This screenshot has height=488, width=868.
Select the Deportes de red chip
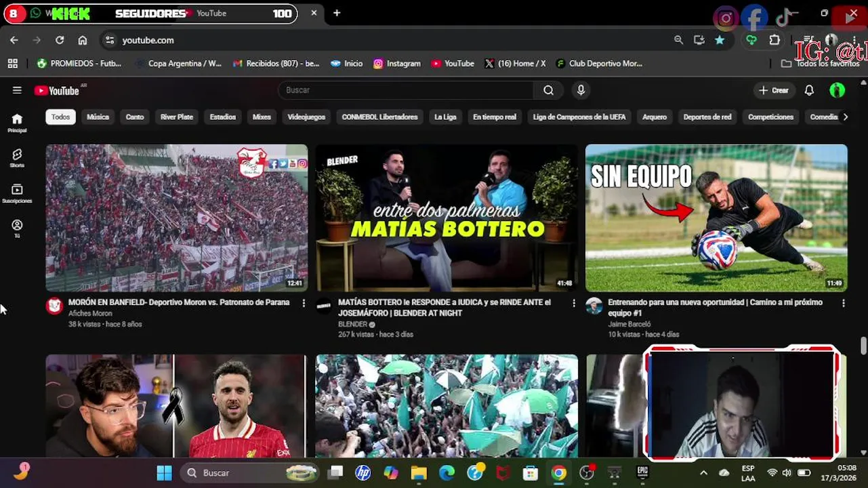pyautogui.click(x=707, y=117)
